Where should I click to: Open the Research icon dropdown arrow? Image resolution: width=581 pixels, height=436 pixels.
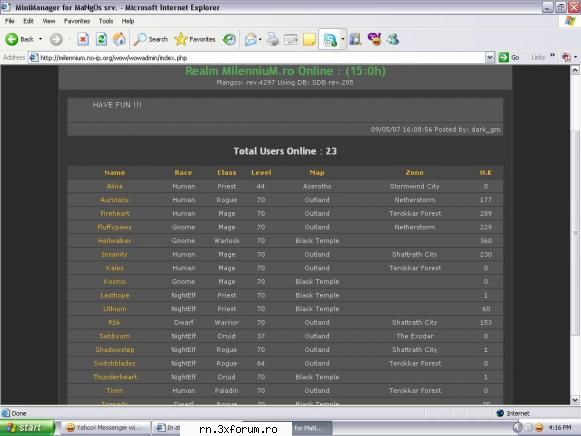click(x=342, y=39)
